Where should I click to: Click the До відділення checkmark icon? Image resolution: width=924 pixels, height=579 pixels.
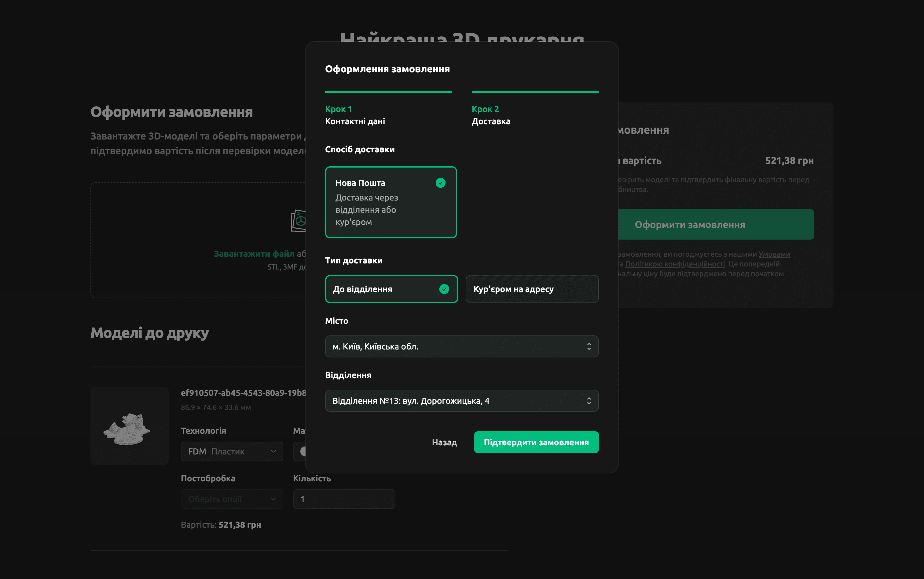pos(444,289)
